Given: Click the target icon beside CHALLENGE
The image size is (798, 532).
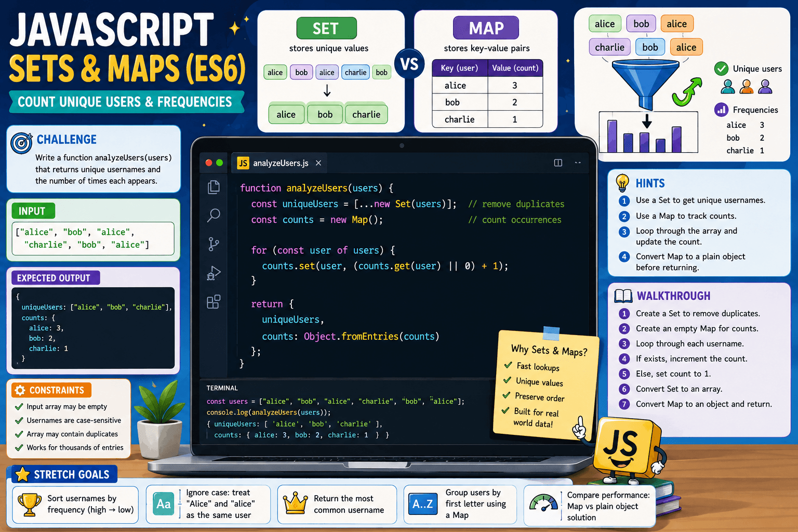Looking at the screenshot, I should 21,142.
